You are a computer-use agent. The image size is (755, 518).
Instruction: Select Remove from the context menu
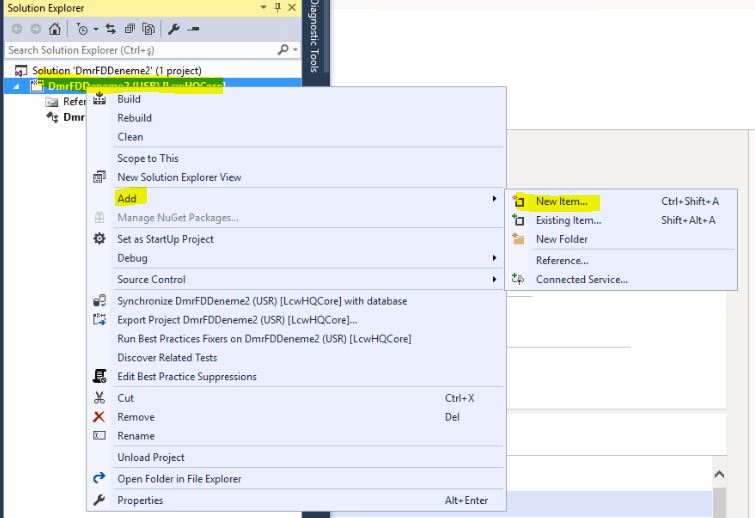(x=136, y=417)
